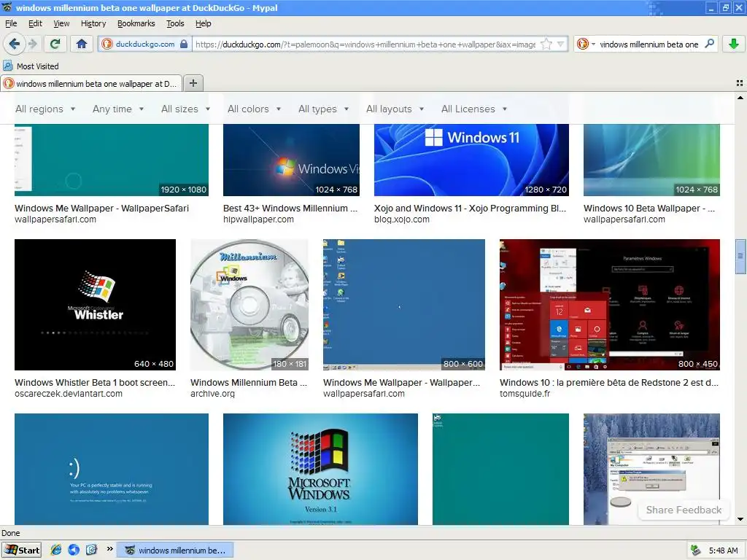Select the DuckDuckGo wallpaper search tab
The image size is (747, 560).
[91, 84]
